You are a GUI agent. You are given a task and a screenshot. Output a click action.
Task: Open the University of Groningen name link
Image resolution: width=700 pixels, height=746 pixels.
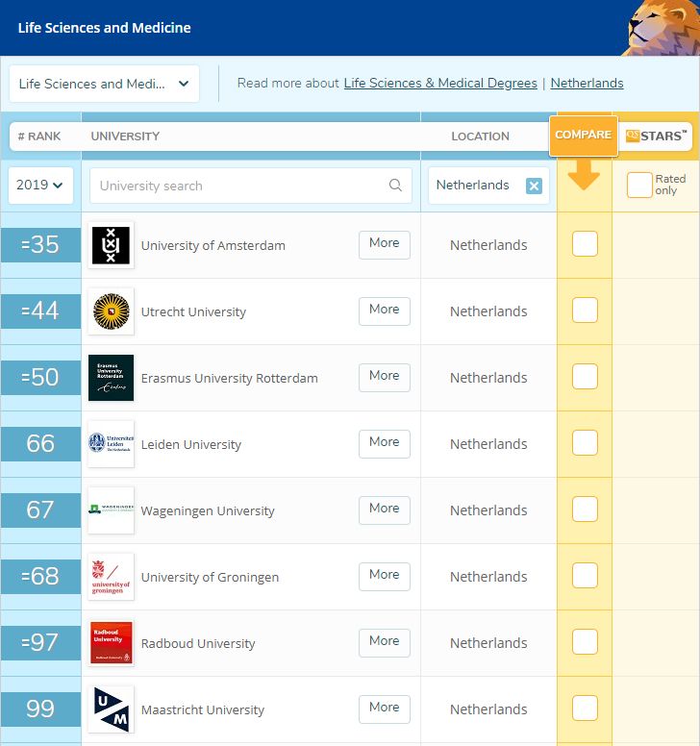click(x=210, y=577)
